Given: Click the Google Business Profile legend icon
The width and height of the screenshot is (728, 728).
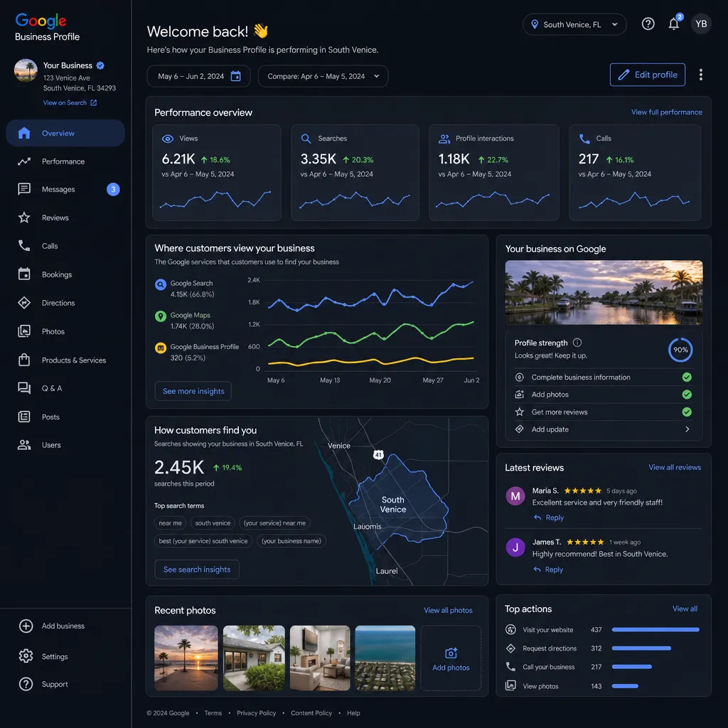Looking at the screenshot, I should [x=161, y=348].
